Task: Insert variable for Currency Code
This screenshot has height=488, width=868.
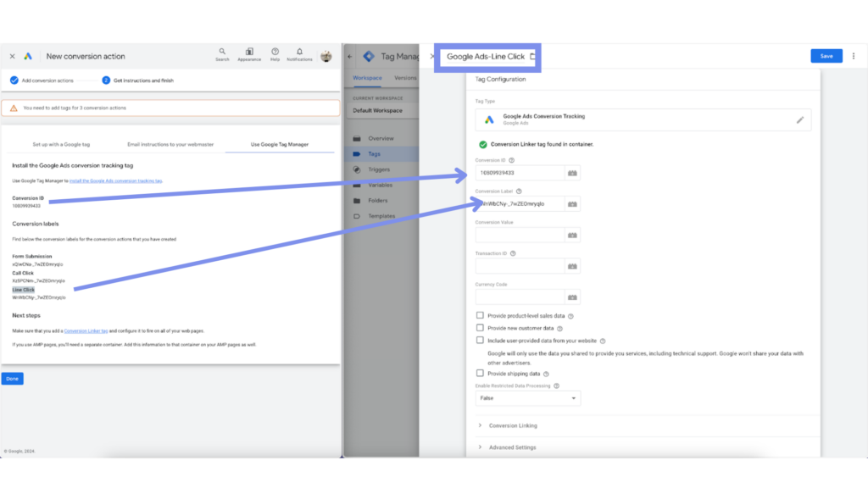Action: 572,297
